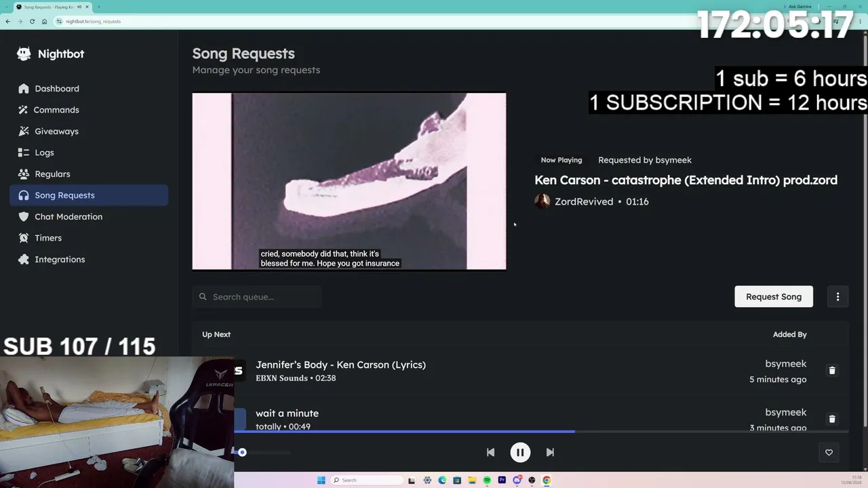
Task: Open the Giveaways section
Action: [89, 131]
